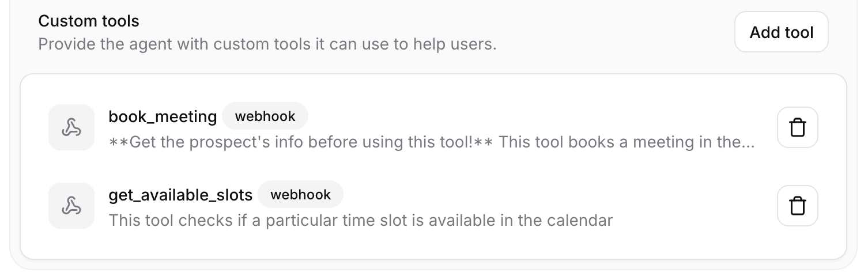The height and width of the screenshot is (280, 868).
Task: Click empty space below get_available_slots in tools card
Action: tap(432, 244)
